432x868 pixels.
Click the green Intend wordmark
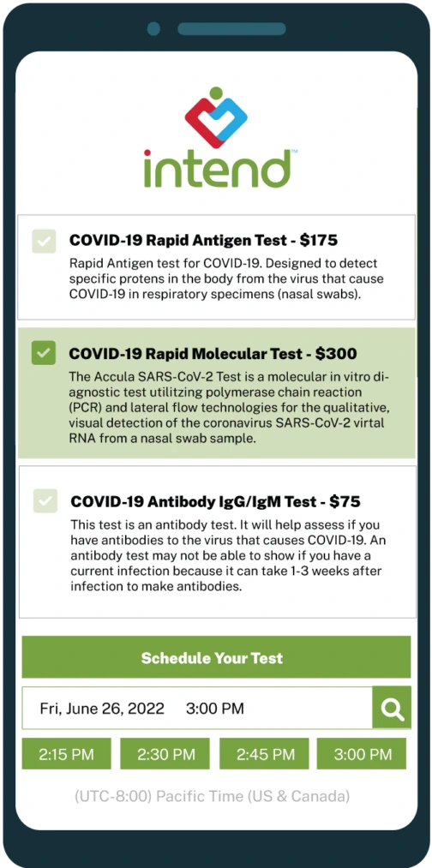[x=217, y=168]
